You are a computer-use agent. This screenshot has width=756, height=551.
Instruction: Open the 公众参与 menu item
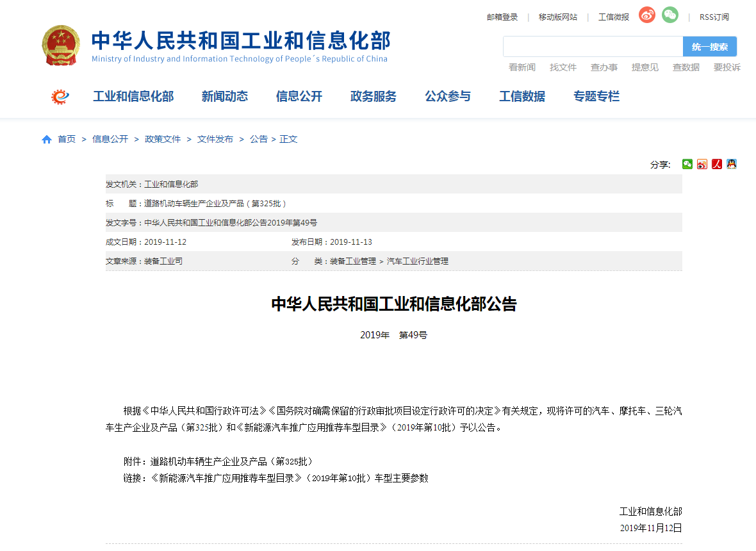click(447, 96)
